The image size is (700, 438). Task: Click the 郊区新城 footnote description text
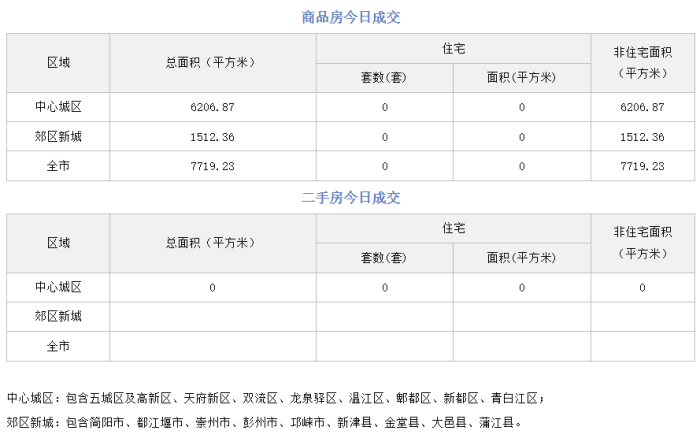264,422
